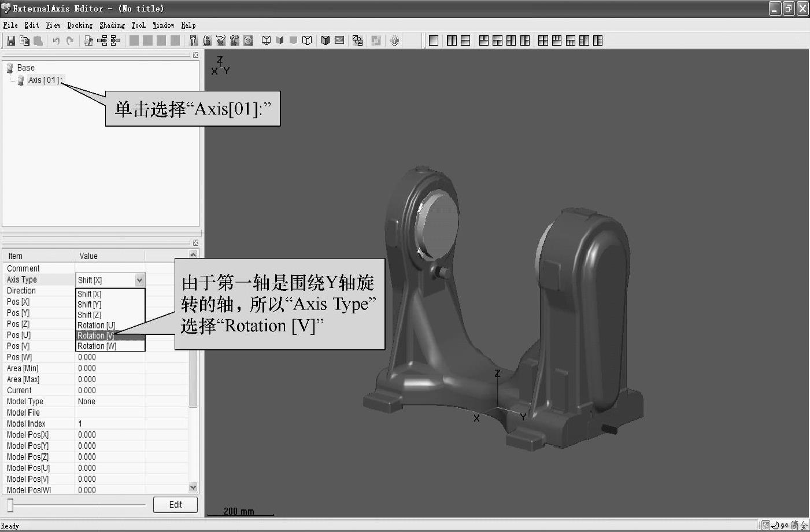The width and height of the screenshot is (810, 532).
Task: Click the Paste icon beside Copy
Action: (38, 40)
